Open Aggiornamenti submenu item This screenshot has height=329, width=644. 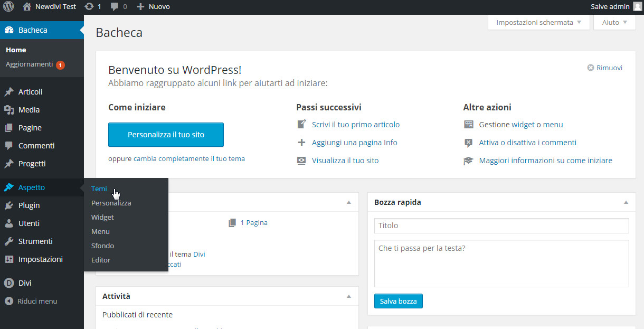point(29,64)
